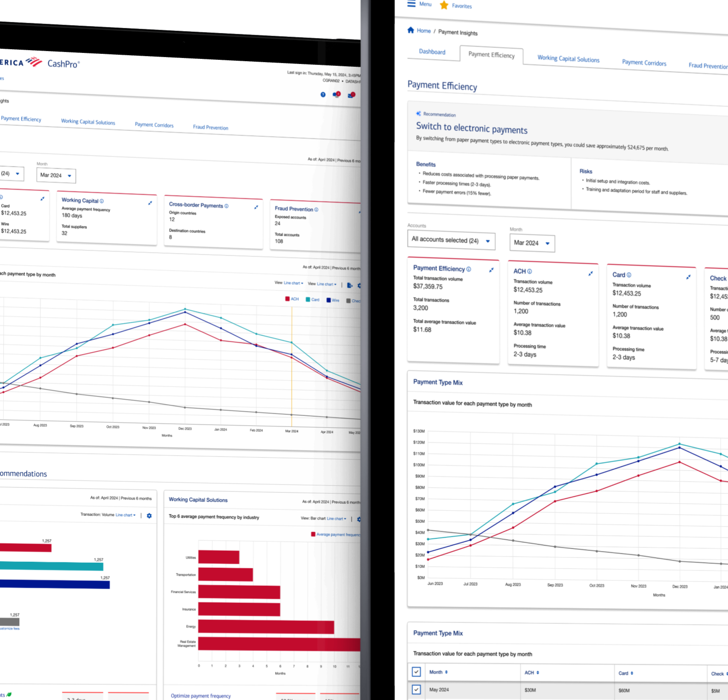
Task: Open the hamburger Menu icon
Action: point(411,4)
